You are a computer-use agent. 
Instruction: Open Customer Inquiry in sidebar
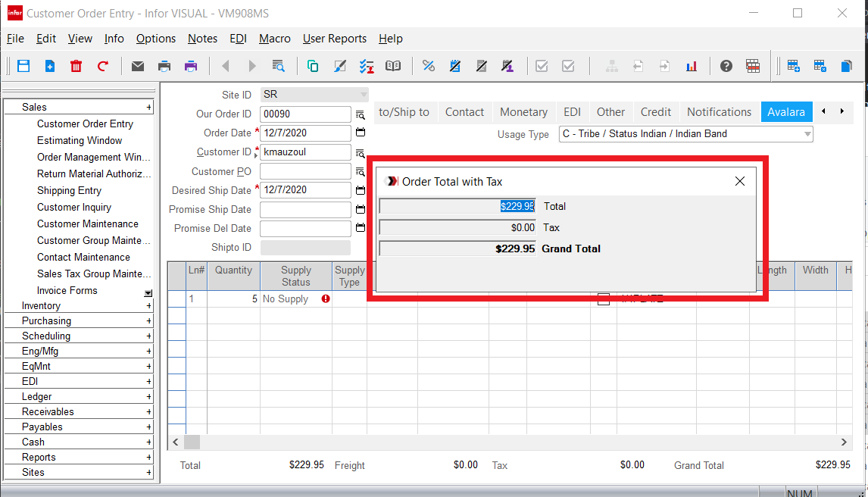[73, 207]
